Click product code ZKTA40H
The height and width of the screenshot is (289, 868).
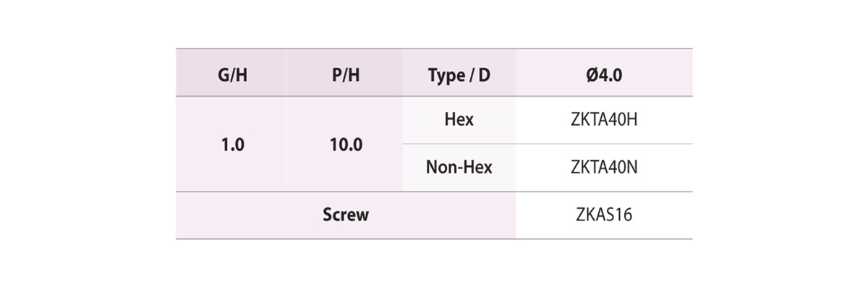(x=604, y=120)
